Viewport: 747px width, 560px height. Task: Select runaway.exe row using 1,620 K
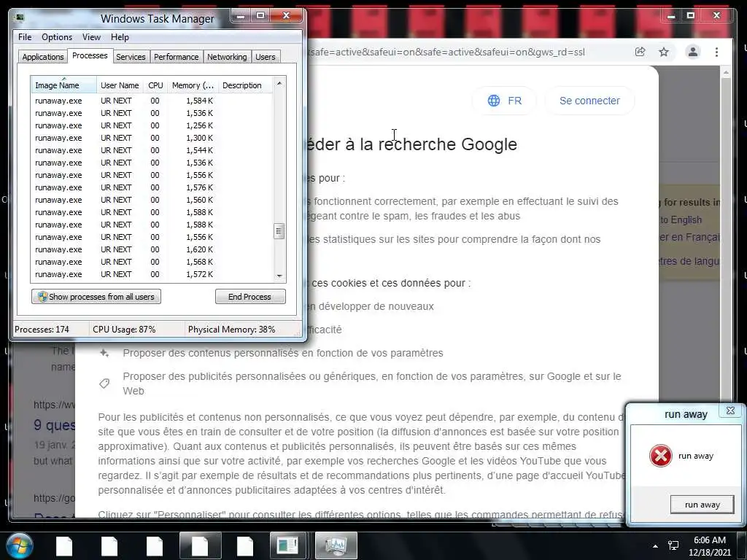[152, 249]
